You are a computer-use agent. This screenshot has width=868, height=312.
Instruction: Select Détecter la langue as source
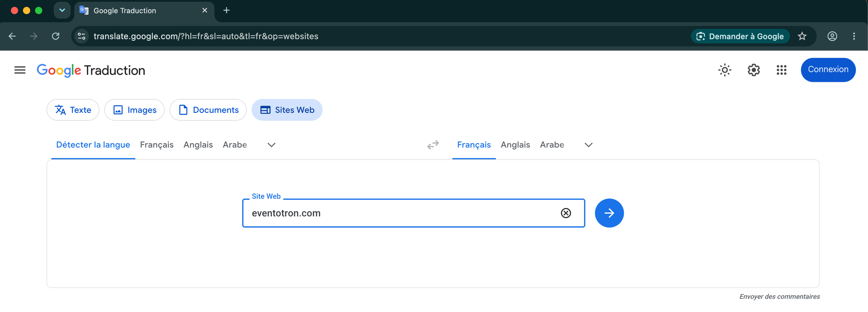tap(93, 145)
